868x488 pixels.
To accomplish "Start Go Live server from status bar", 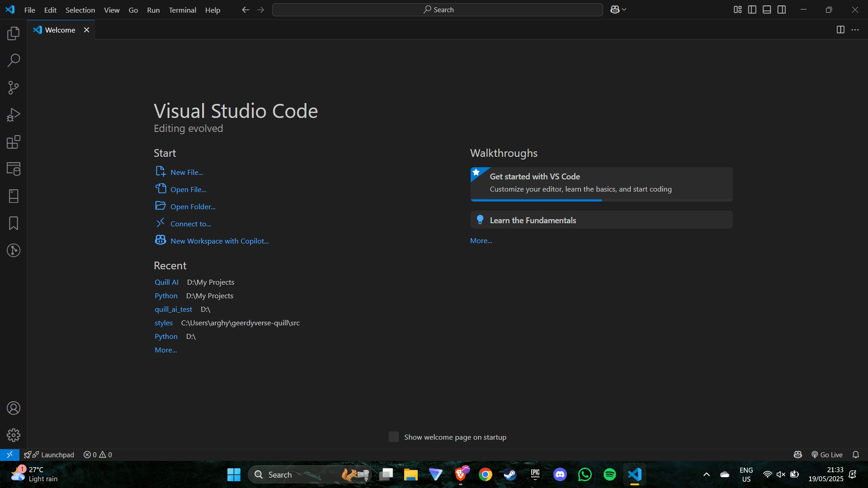I will [827, 455].
